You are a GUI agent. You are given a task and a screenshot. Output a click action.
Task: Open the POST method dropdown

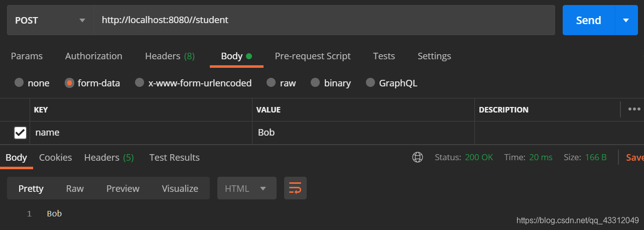tap(50, 20)
